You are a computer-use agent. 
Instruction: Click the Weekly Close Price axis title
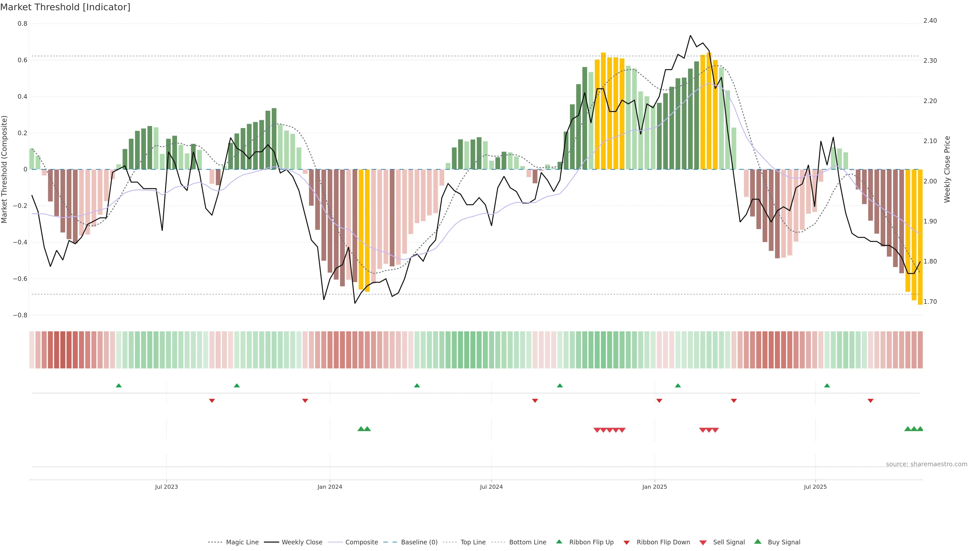(x=947, y=169)
